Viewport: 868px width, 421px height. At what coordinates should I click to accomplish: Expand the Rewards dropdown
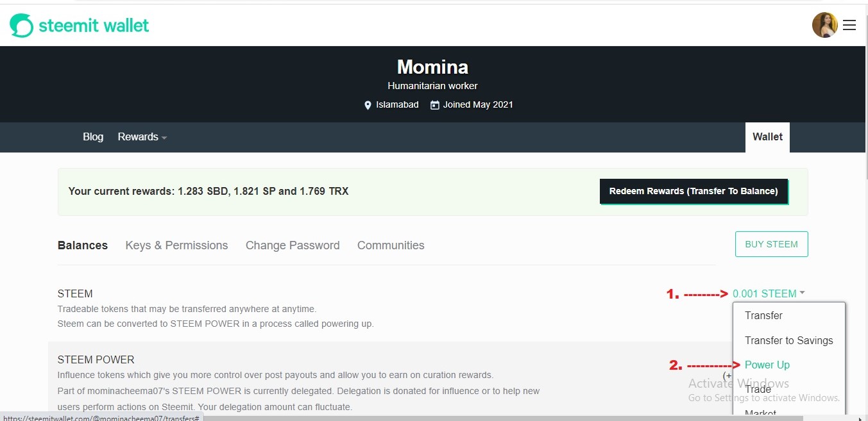[x=142, y=137]
